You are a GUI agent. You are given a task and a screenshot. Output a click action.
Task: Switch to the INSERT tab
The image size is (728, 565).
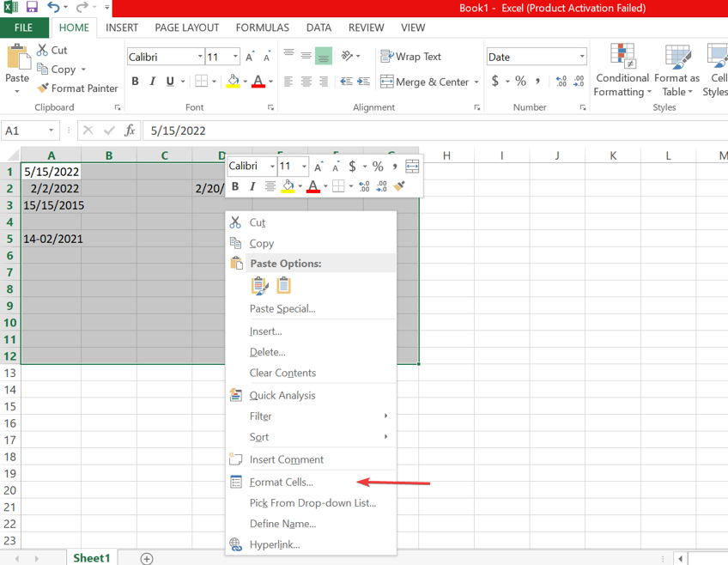[122, 27]
